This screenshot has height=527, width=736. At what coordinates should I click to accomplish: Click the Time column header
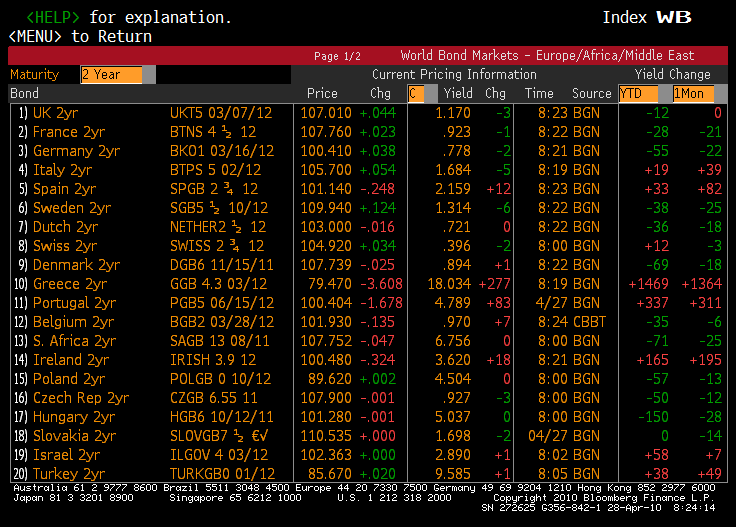click(x=539, y=93)
